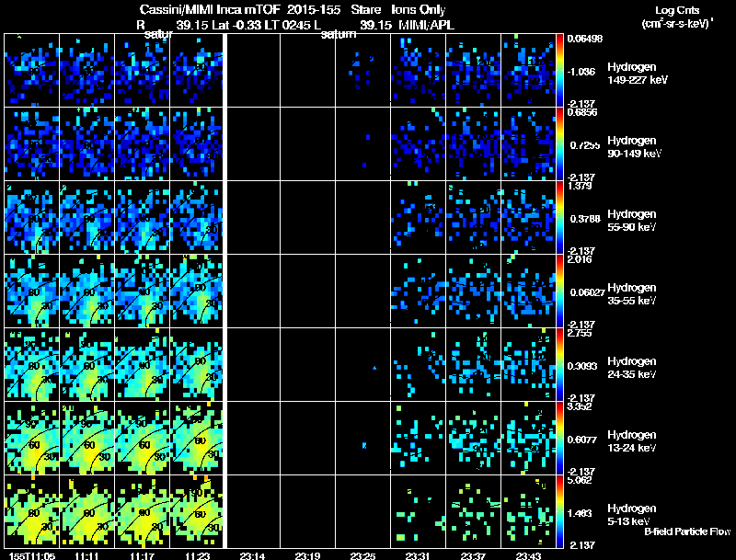The image size is (736, 560).
Task: Click the color scale bar for Hydrogen 149-227 keV
Action: (x=559, y=70)
